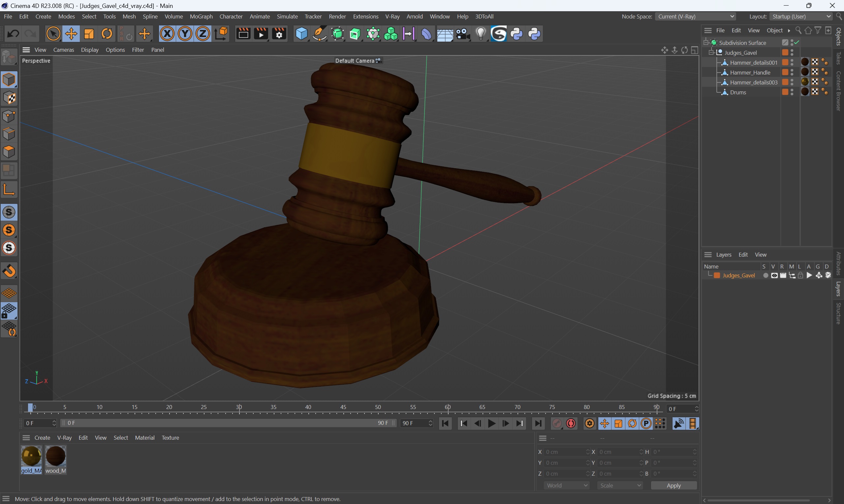
Task: Open Edit Render Settings icon
Action: pyautogui.click(x=279, y=34)
